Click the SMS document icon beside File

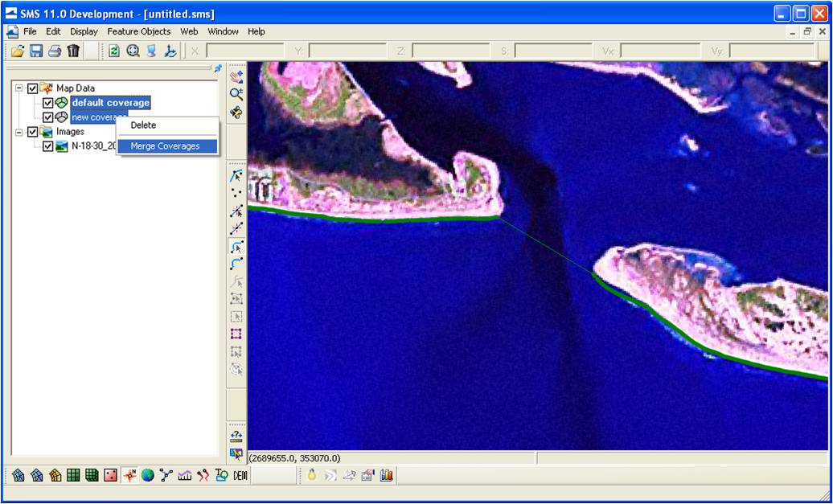[x=13, y=31]
